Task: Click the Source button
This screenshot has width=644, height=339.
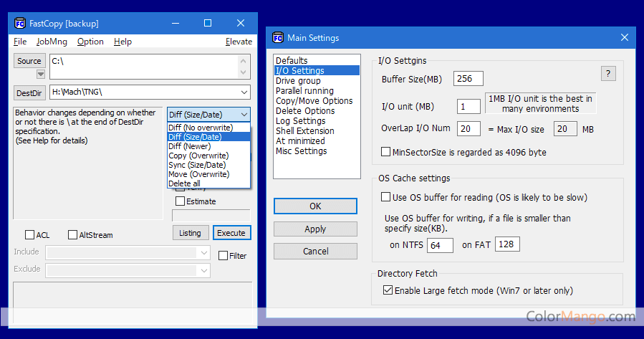Action: coord(29,61)
